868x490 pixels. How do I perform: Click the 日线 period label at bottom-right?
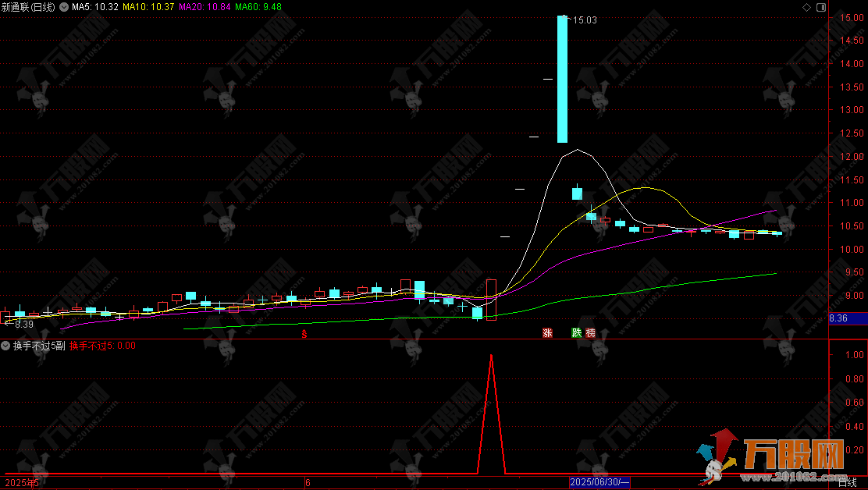pos(847,483)
